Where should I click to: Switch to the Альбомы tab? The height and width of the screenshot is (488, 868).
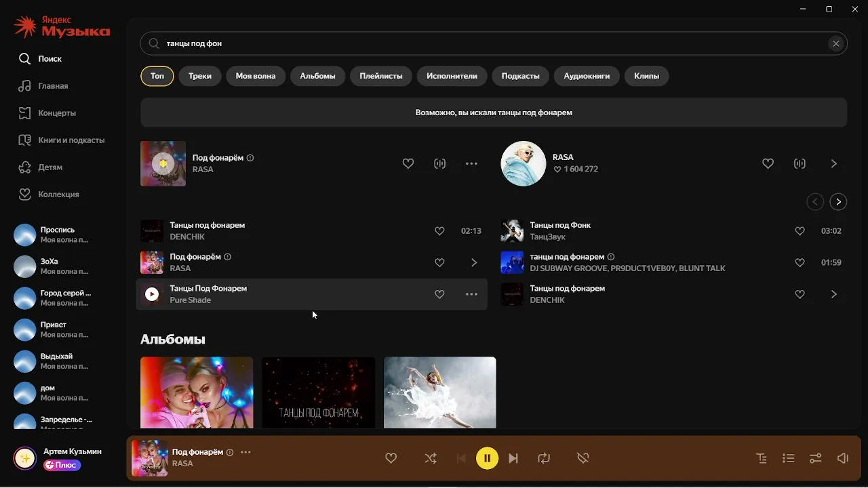point(317,76)
